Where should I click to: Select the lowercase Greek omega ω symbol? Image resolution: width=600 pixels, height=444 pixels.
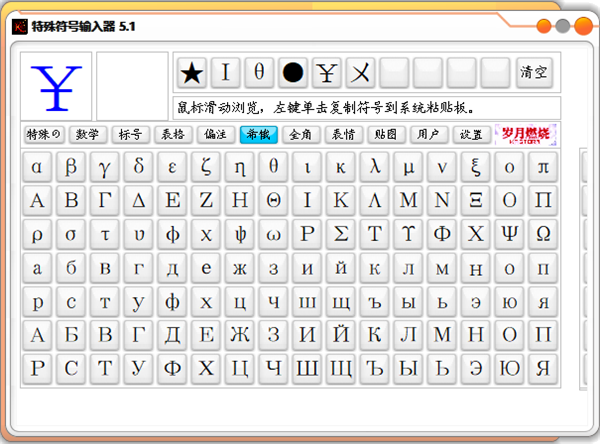pyautogui.click(x=273, y=234)
